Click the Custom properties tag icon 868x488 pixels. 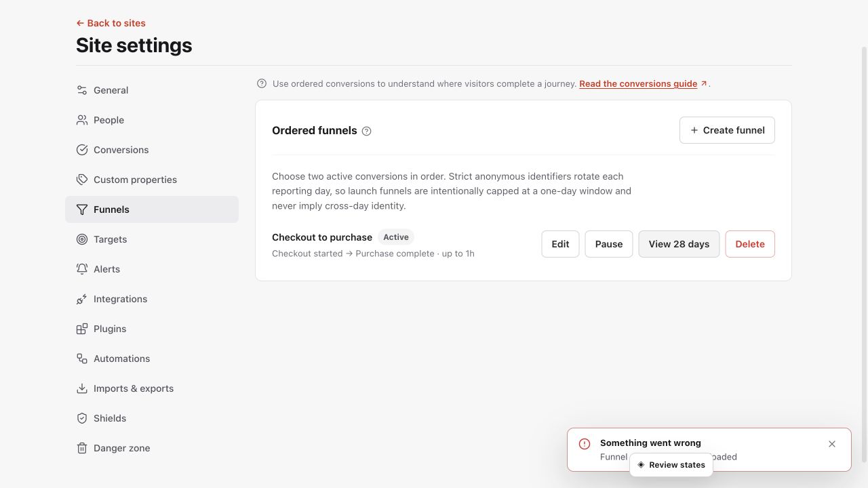82,180
